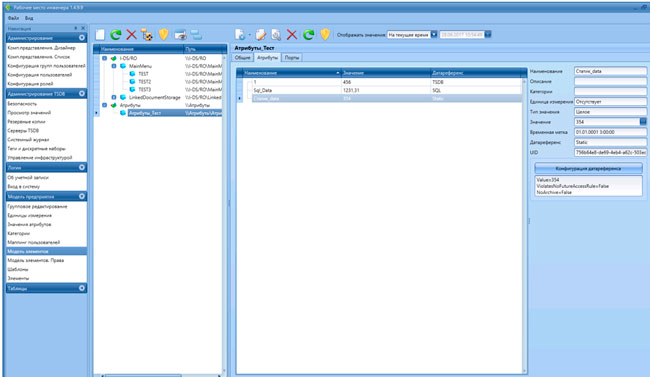Sort by the Наименование attributes column header
650x377 pixels.
[292, 73]
